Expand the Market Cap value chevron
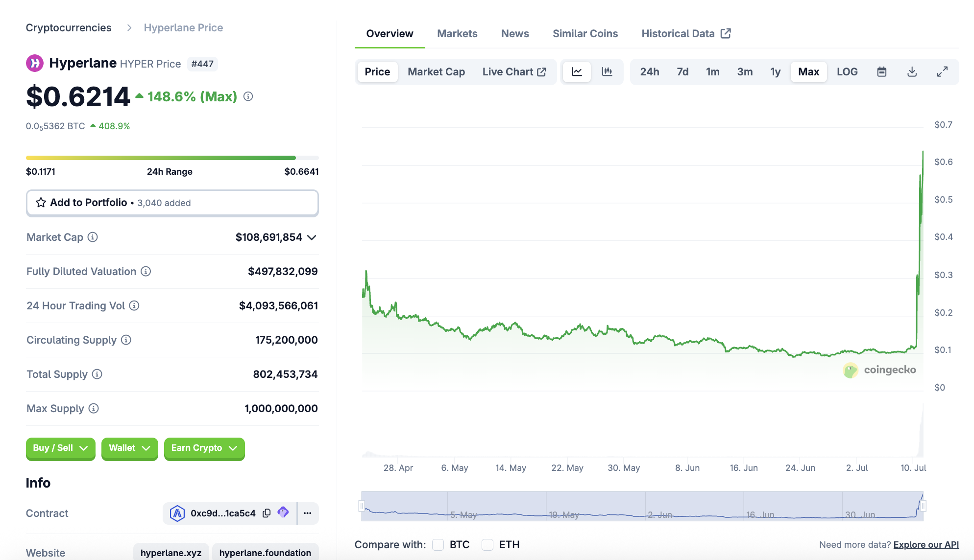Screen dimensions: 974x560 click(x=312, y=237)
